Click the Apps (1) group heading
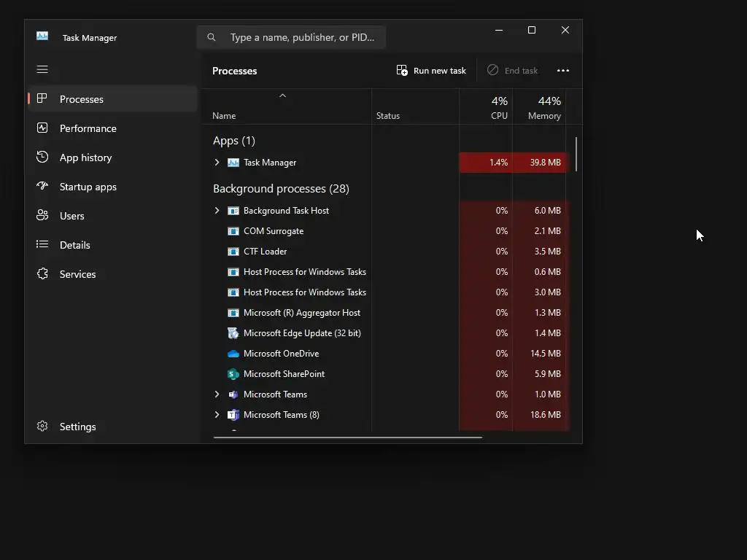 click(x=234, y=141)
